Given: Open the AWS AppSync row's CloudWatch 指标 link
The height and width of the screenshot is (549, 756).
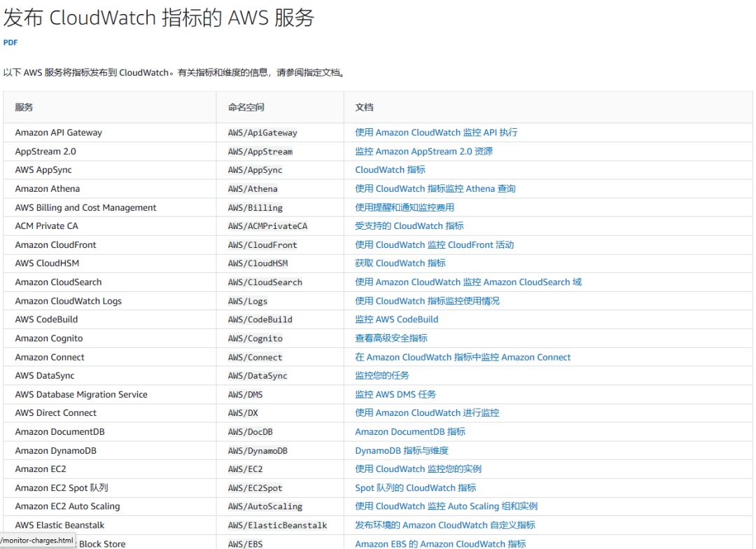Looking at the screenshot, I should (390, 170).
